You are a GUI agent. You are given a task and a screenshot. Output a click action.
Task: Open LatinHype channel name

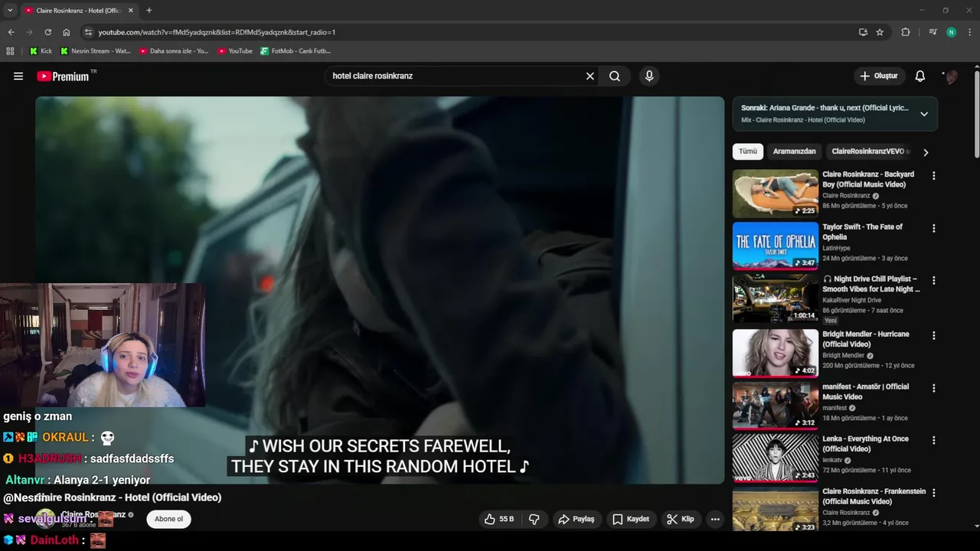coord(836,248)
